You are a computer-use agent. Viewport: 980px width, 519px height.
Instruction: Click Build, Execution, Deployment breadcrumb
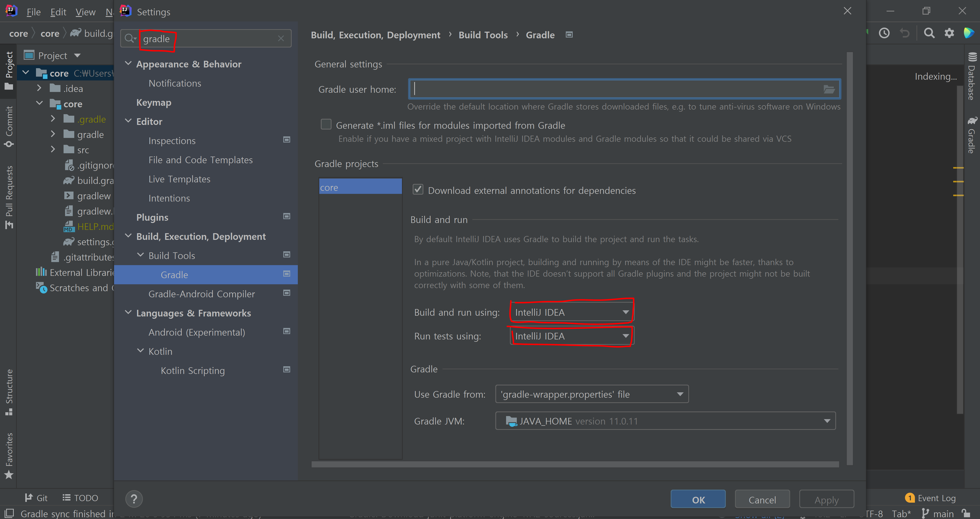[x=375, y=35]
